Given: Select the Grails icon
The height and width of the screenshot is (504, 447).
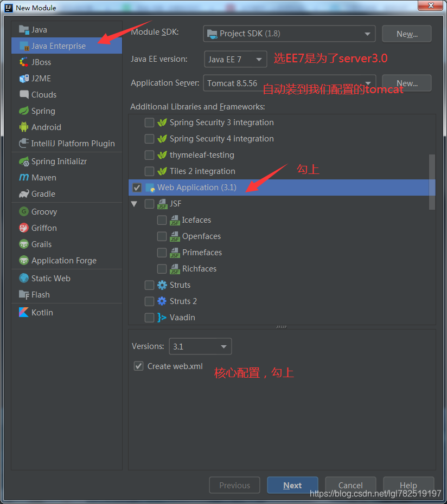Looking at the screenshot, I should tap(24, 244).
